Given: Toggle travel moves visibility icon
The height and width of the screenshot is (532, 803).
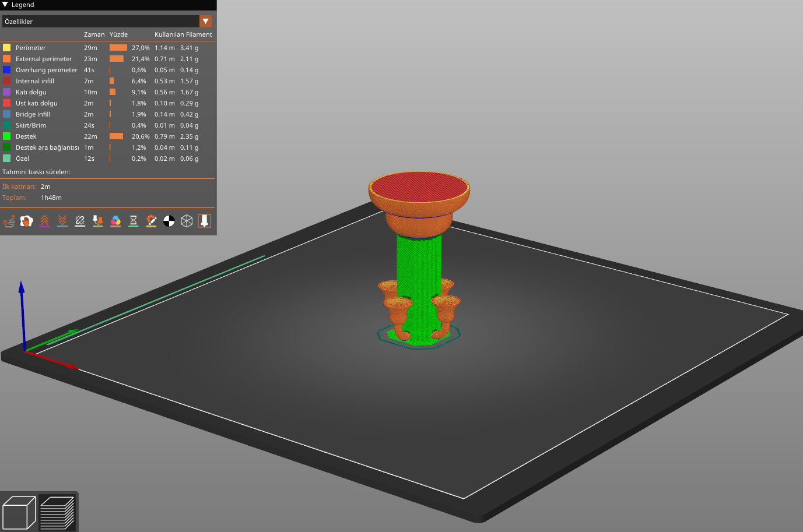Looking at the screenshot, I should (9, 221).
